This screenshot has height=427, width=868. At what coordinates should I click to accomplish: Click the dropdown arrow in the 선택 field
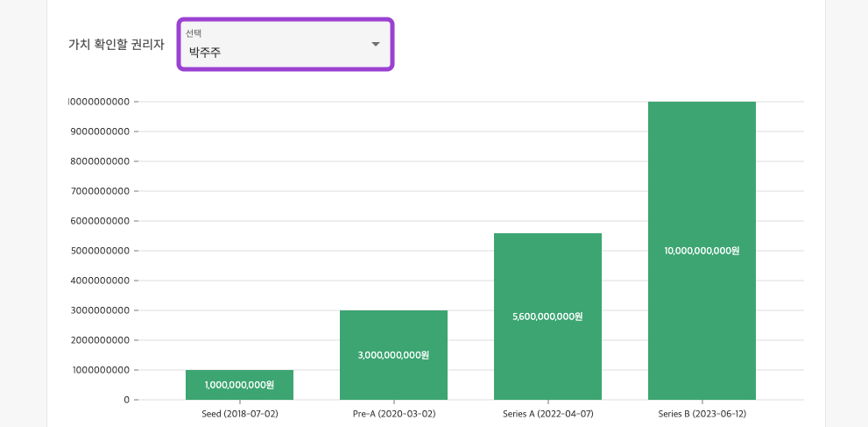[x=376, y=44]
